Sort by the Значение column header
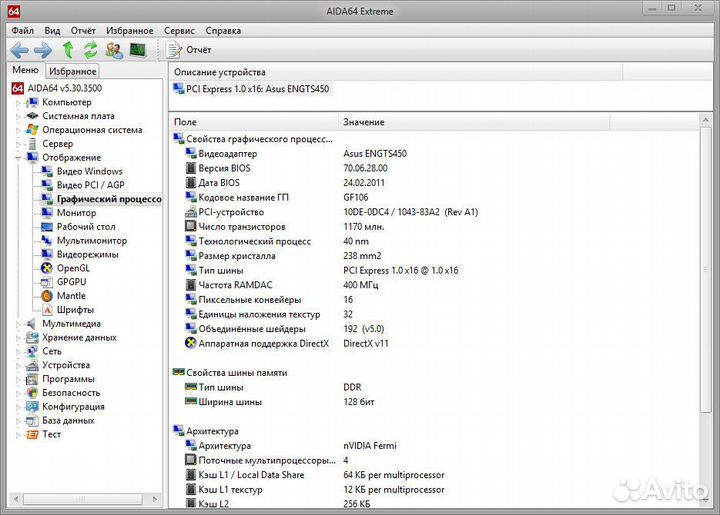The height and width of the screenshot is (515, 720). (x=474, y=122)
